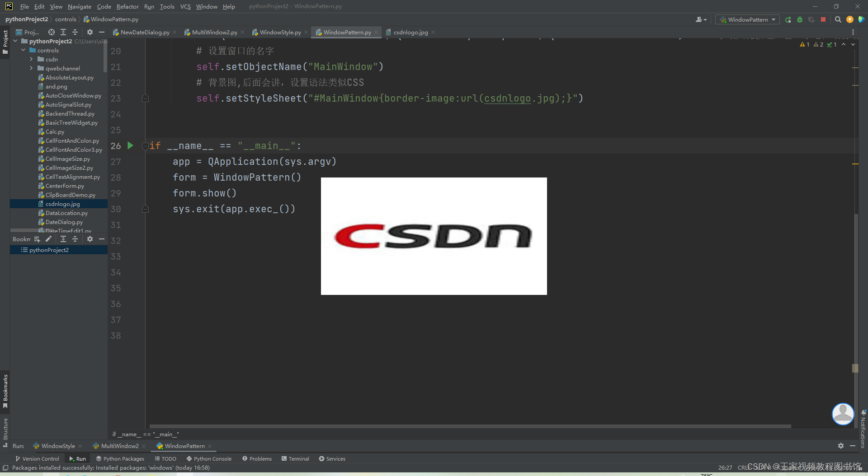Open the Version Control tool window
Image resolution: width=868 pixels, height=476 pixels.
(37, 458)
